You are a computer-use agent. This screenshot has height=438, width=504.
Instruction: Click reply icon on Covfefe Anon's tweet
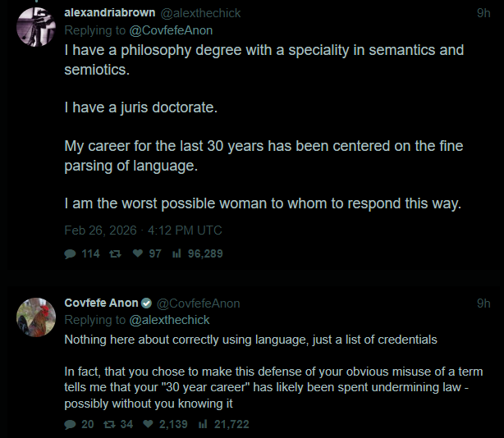(x=70, y=424)
